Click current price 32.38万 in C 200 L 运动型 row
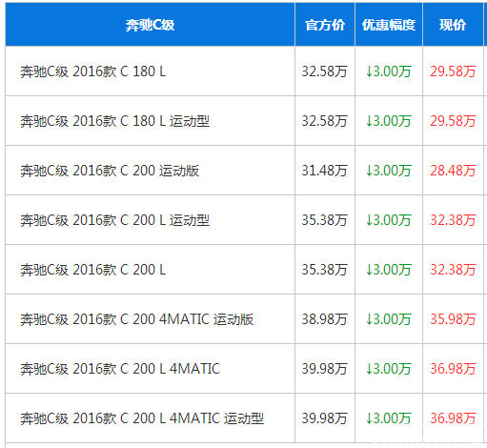This screenshot has width=487, height=448. click(453, 220)
